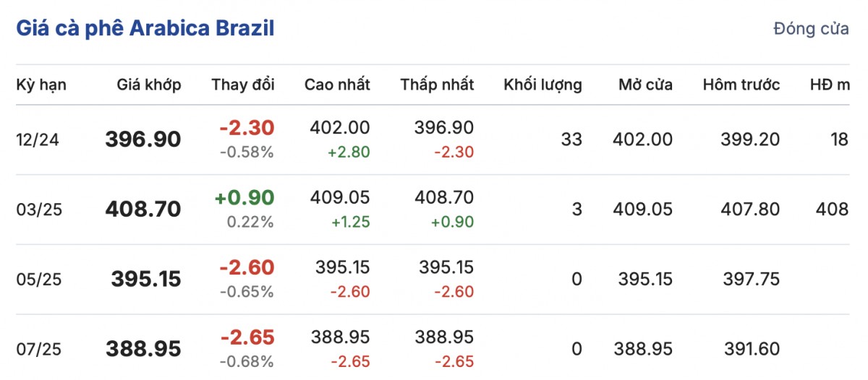Select the 05/25 contract term

pos(38,279)
